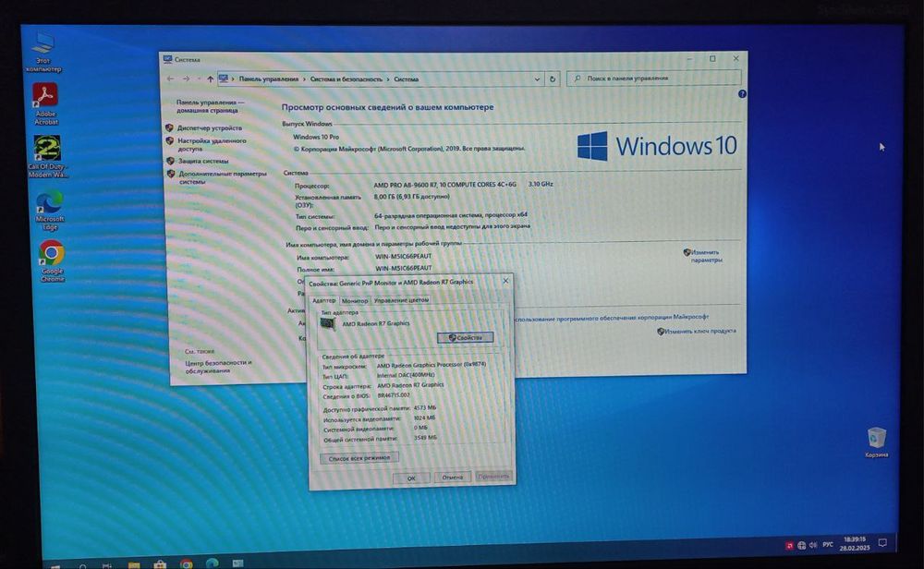This screenshot has width=924, height=569.
Task: Click Отмена in the properties dialog
Action: 453,478
